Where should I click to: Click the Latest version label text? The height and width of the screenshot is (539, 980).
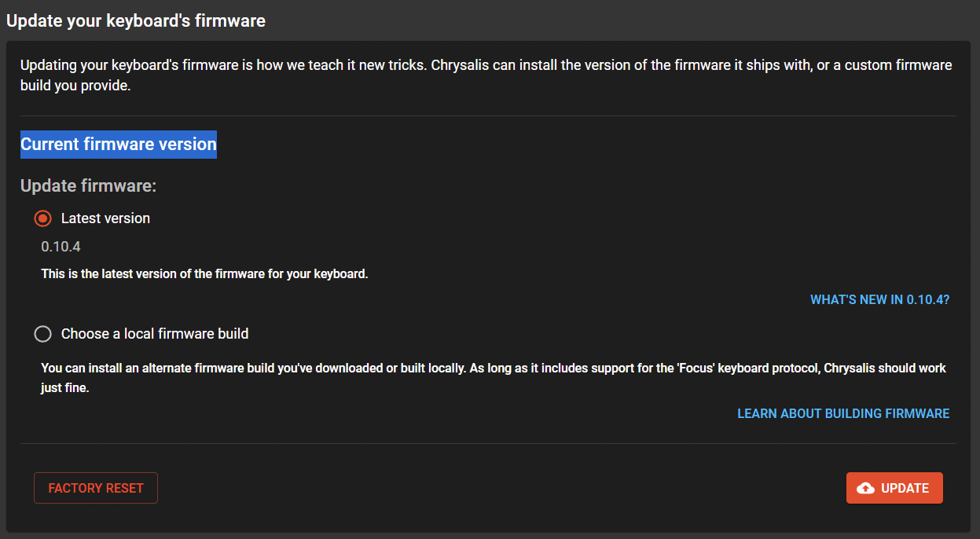(x=105, y=218)
